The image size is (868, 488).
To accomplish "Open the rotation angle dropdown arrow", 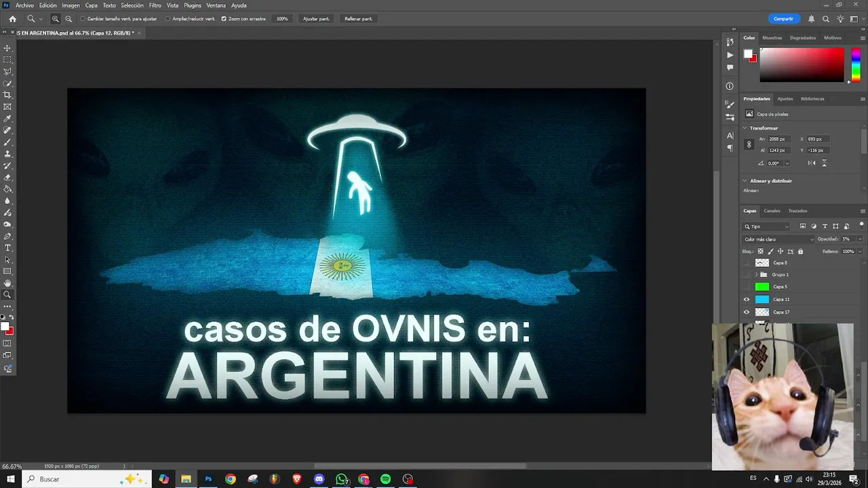I will [787, 163].
